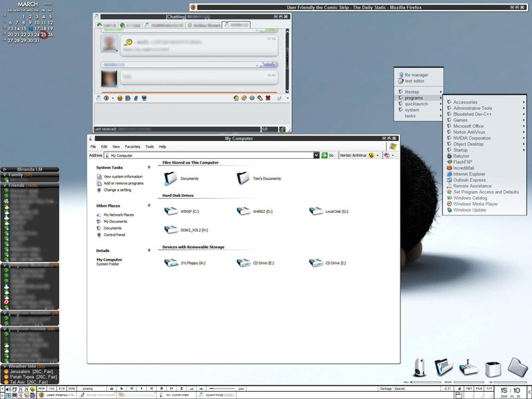
Task: Open the Tools menu in My Computer
Action: 150,147
